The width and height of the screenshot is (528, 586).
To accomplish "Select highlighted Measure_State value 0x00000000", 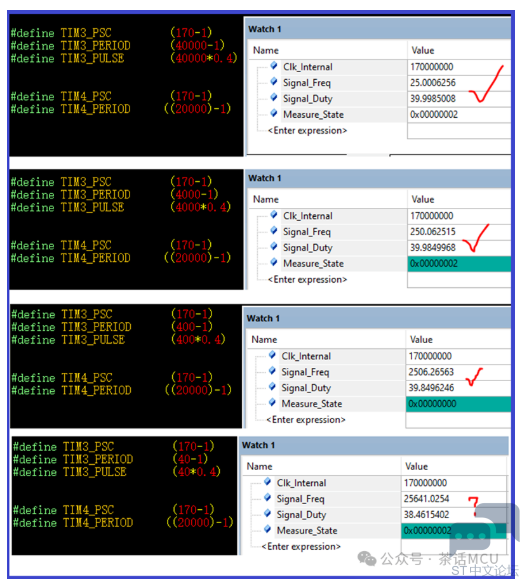I will [x=458, y=404].
